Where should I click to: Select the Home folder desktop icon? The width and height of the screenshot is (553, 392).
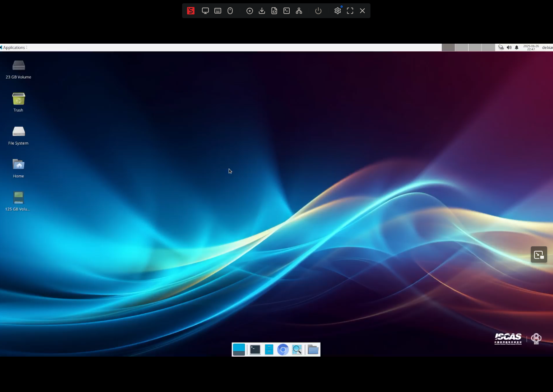tap(19, 168)
